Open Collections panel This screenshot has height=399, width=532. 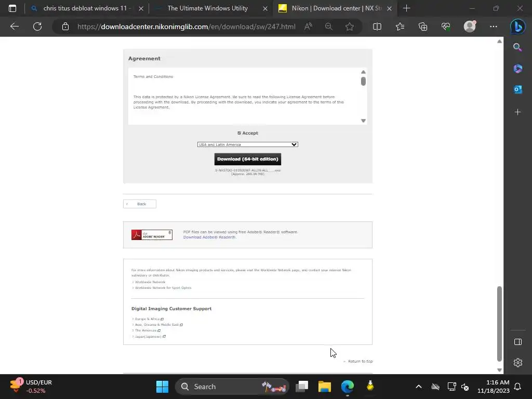point(423,26)
